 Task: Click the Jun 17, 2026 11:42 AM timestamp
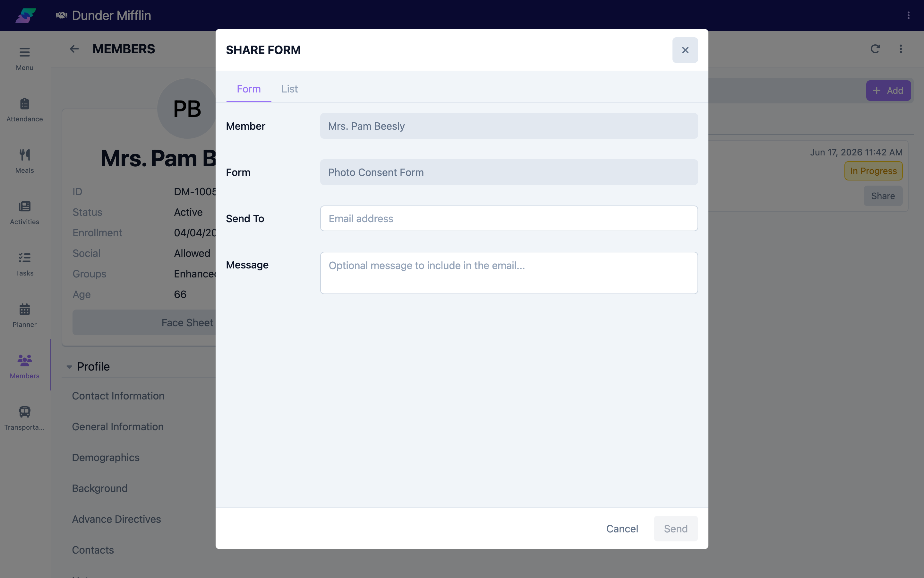click(856, 152)
